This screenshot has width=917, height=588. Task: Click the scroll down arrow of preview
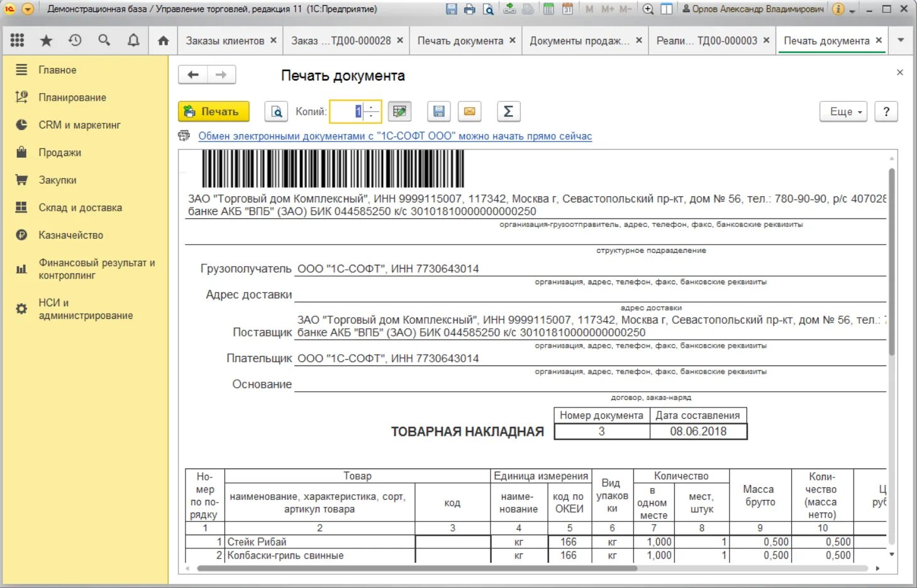[891, 554]
